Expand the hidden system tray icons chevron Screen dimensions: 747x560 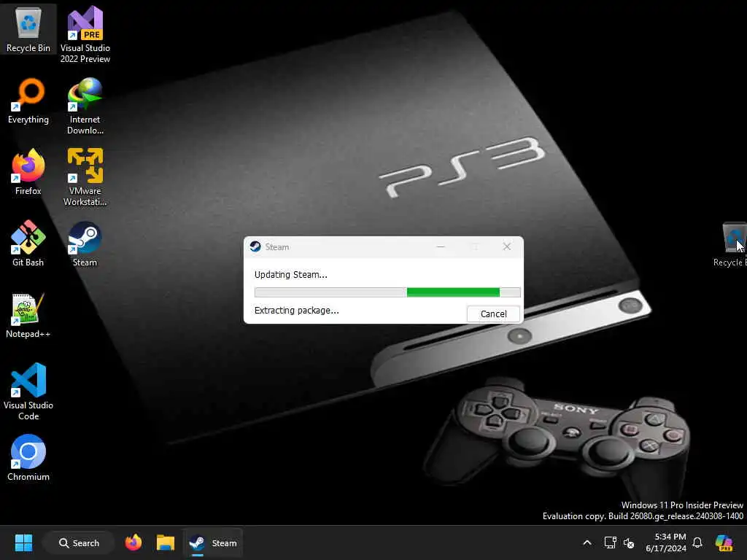click(587, 542)
